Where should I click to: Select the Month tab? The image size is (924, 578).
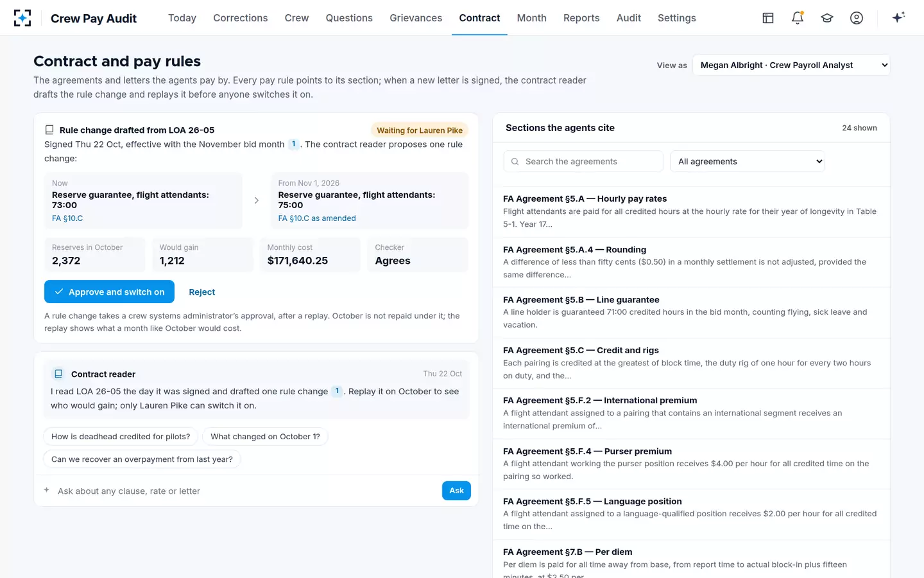(x=532, y=18)
